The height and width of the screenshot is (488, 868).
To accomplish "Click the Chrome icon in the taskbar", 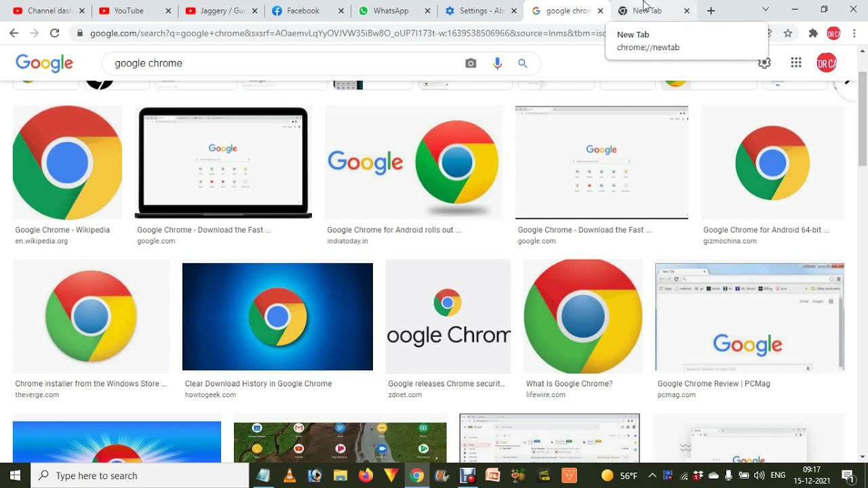I will (x=417, y=475).
